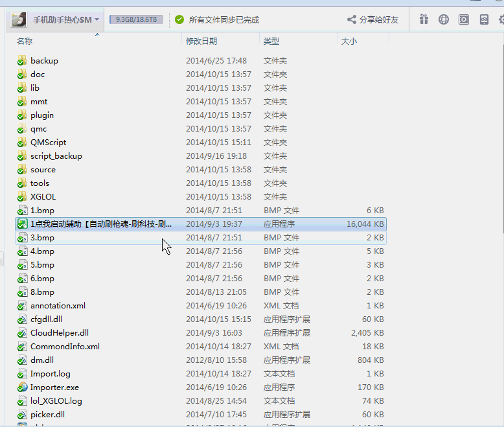The image size is (504, 427).
Task: Click the annotation.xml file icon
Action: point(22,305)
